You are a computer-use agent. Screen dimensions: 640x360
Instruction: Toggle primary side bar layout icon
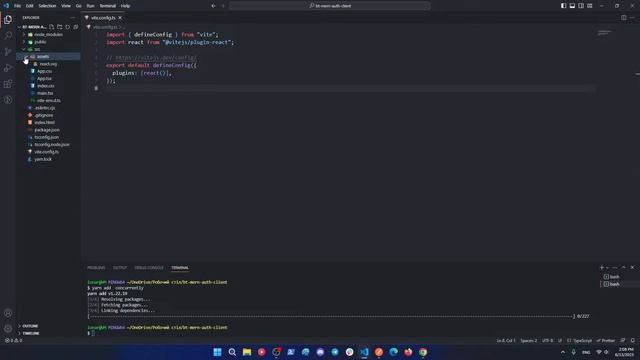click(563, 6)
